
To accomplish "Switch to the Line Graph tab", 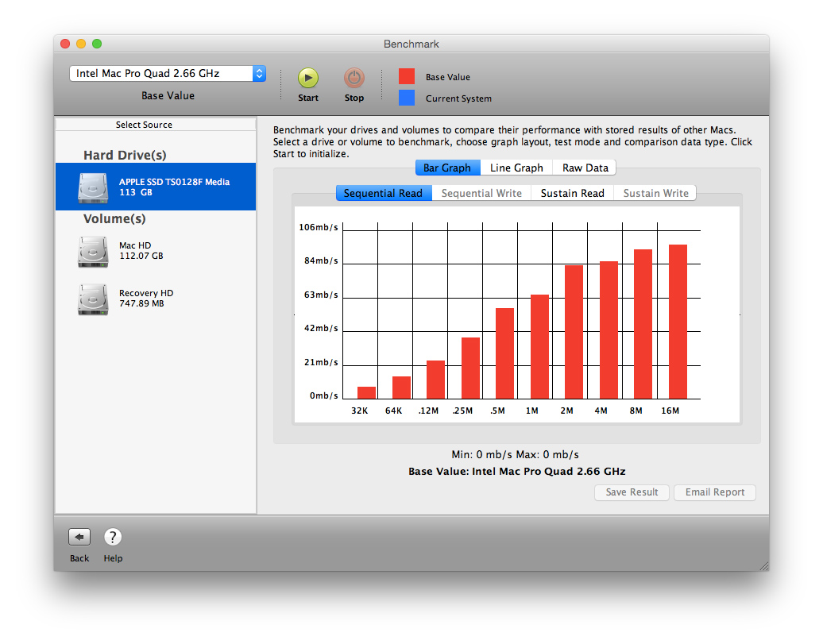I will pos(516,168).
